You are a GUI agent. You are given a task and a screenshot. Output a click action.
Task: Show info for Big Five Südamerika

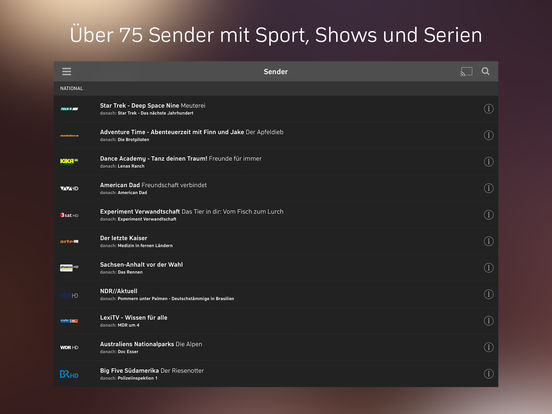pyautogui.click(x=488, y=374)
